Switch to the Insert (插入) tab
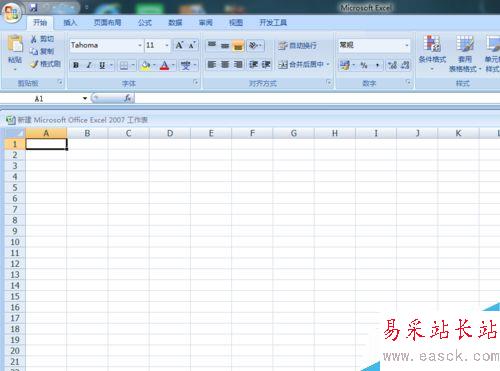 tap(70, 23)
